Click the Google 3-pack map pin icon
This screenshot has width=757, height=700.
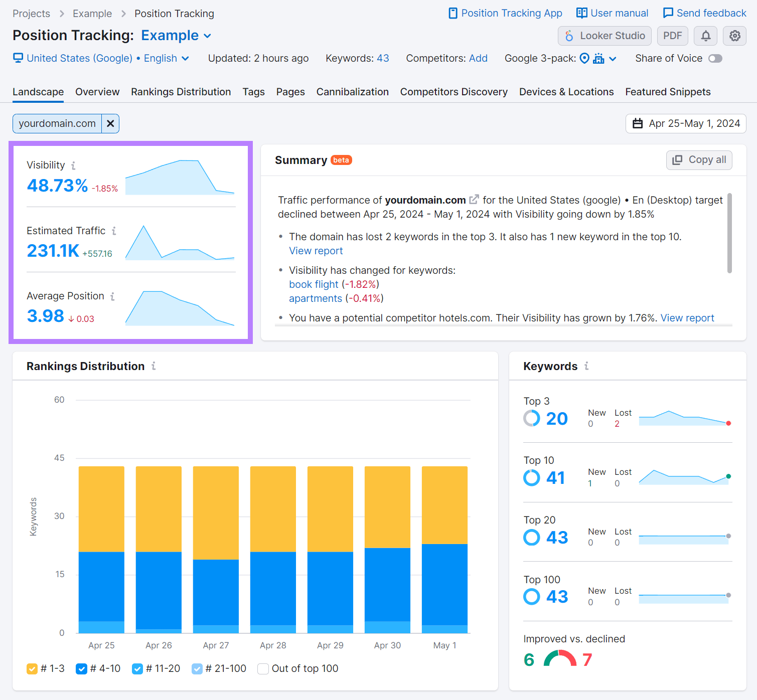click(x=584, y=59)
